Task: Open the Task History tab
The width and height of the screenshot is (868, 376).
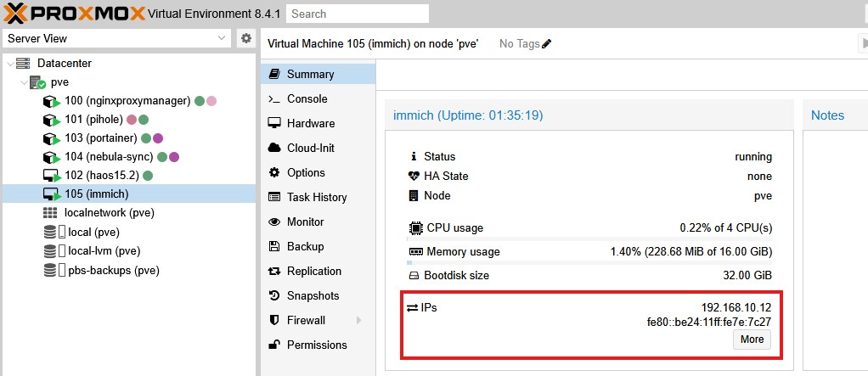Action: [x=318, y=198]
